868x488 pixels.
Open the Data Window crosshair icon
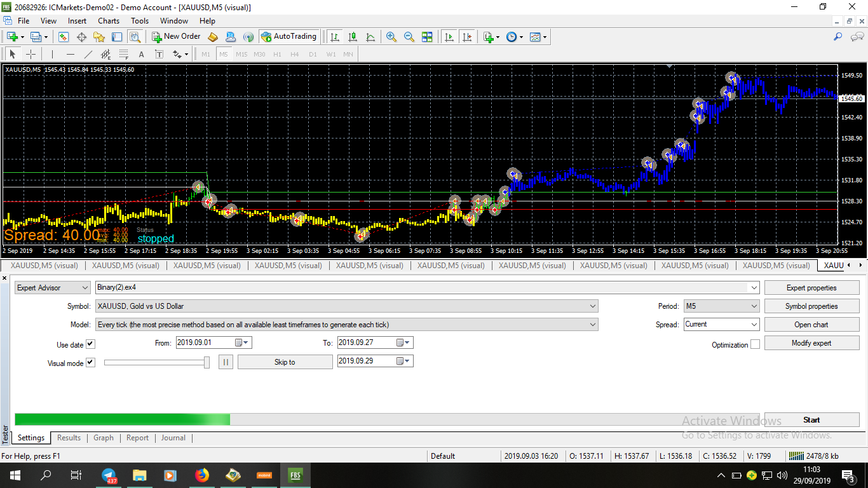(x=81, y=37)
